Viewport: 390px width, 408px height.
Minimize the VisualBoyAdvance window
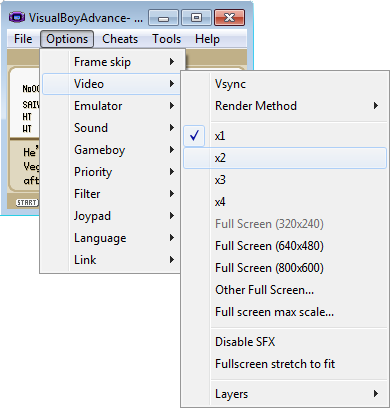coord(163,17)
